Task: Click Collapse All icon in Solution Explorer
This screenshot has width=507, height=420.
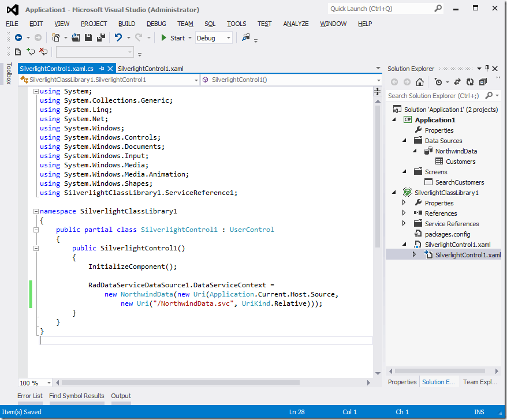Action: [x=482, y=82]
